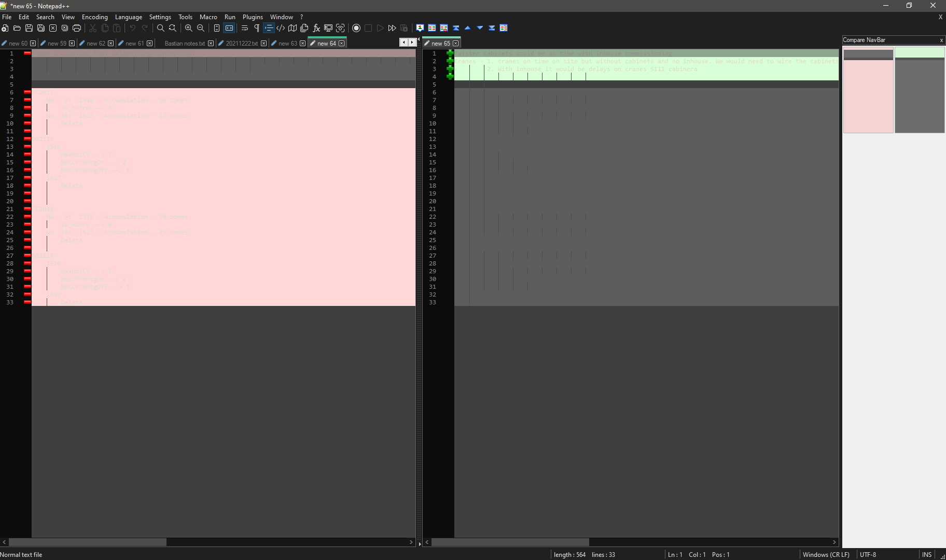
Task: Click the Clear active compare icon
Action: [x=444, y=28]
